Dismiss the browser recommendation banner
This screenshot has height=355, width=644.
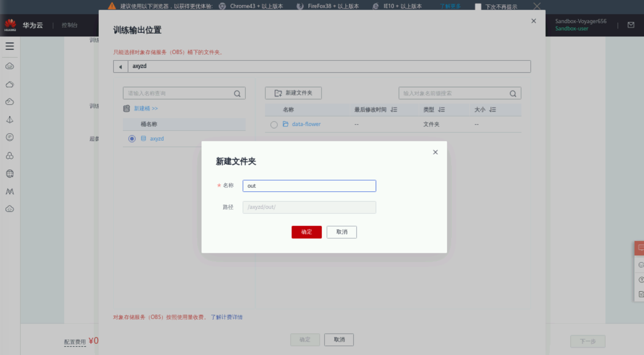coord(537,6)
